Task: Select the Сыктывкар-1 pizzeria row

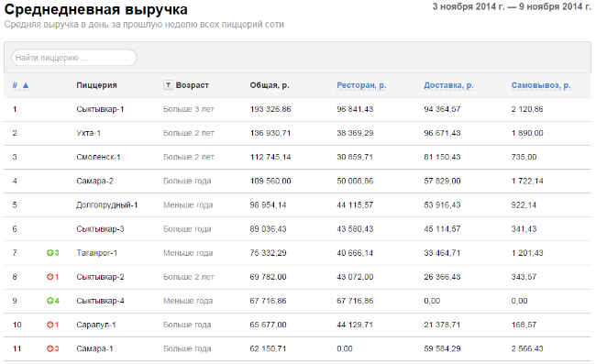Action: 297,109
